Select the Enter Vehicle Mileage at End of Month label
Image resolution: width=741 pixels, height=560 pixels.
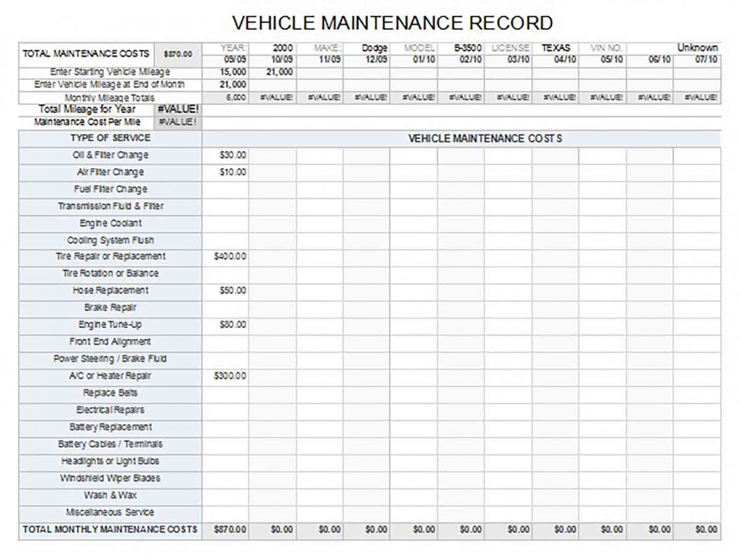(110, 85)
